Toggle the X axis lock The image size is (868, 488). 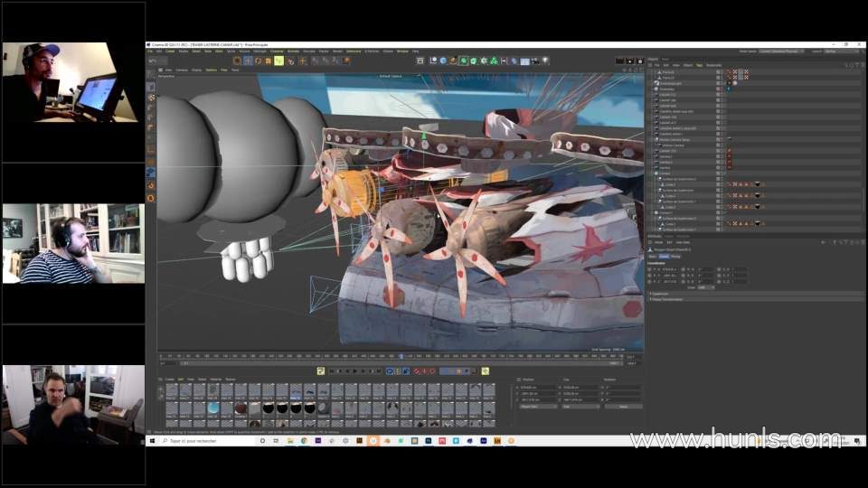[x=315, y=61]
